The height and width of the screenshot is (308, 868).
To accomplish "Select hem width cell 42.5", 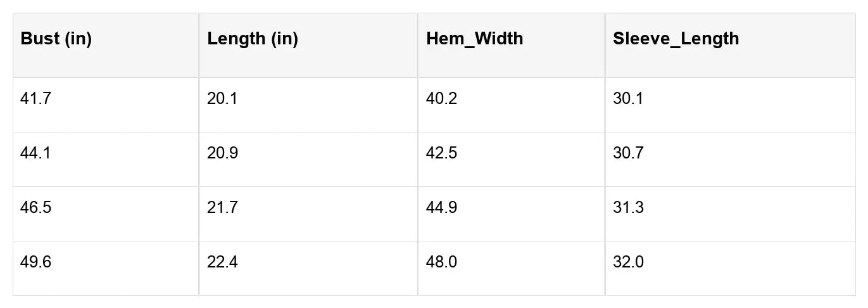I will [442, 153].
